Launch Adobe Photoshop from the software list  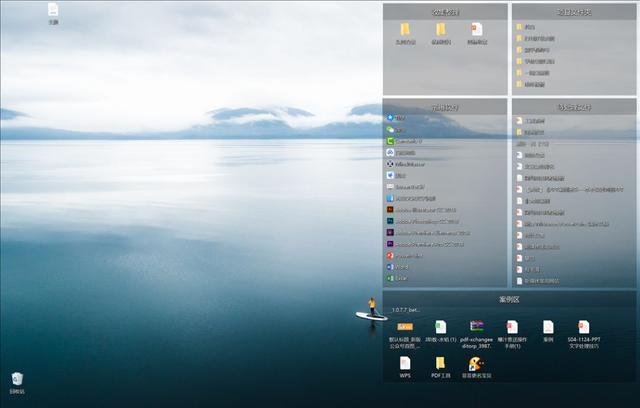pos(391,220)
